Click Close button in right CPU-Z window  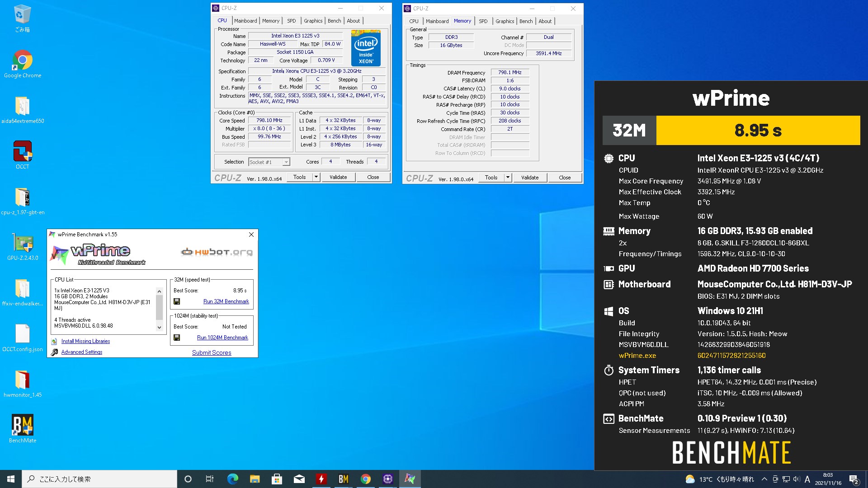coord(565,178)
